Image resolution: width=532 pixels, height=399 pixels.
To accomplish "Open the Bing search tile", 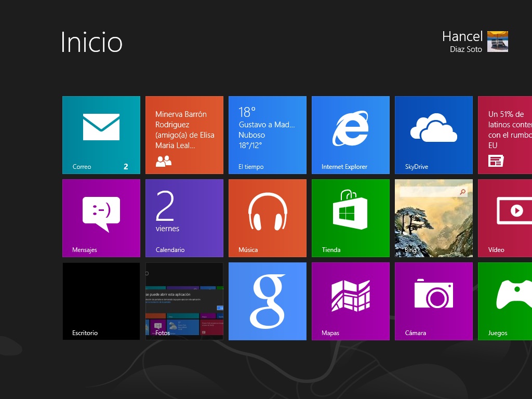I will tap(433, 218).
